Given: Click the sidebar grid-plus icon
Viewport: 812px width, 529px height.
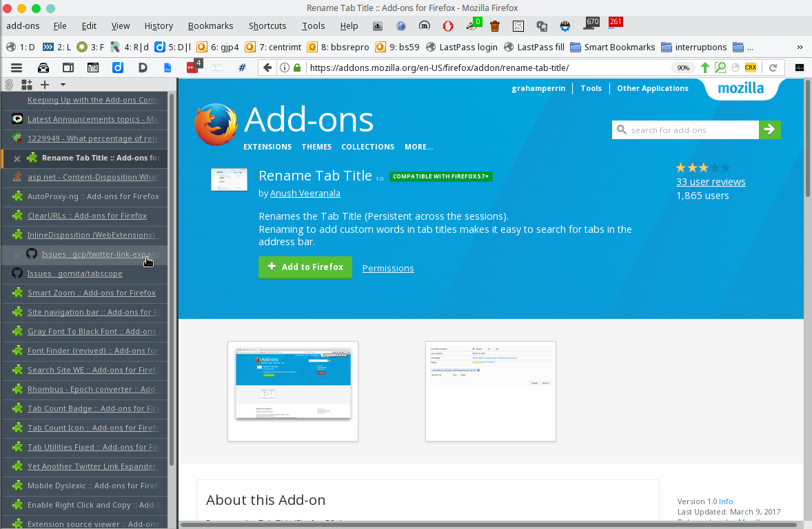Looking at the screenshot, I should tap(26, 84).
